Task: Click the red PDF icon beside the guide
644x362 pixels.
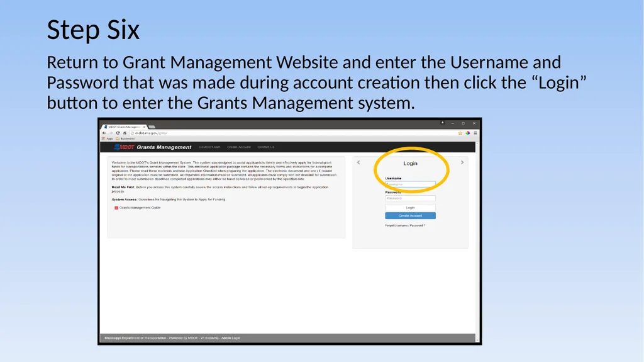Action: [x=116, y=208]
